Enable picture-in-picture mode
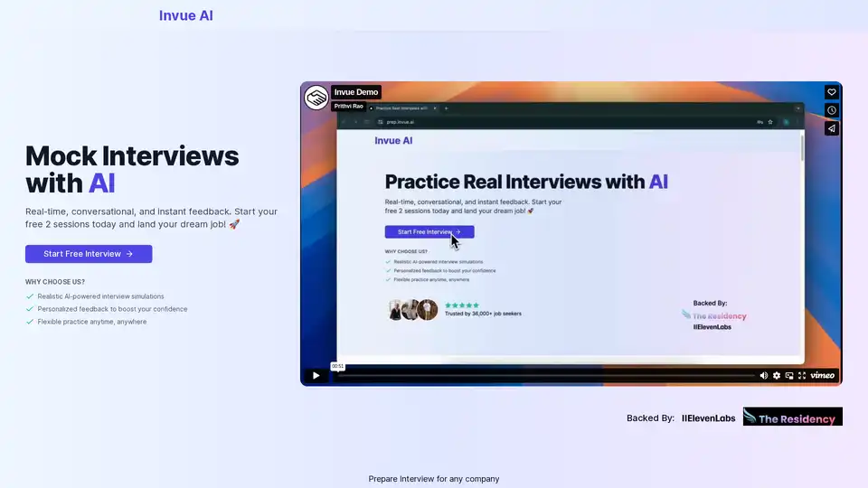The image size is (868, 488). click(x=789, y=375)
